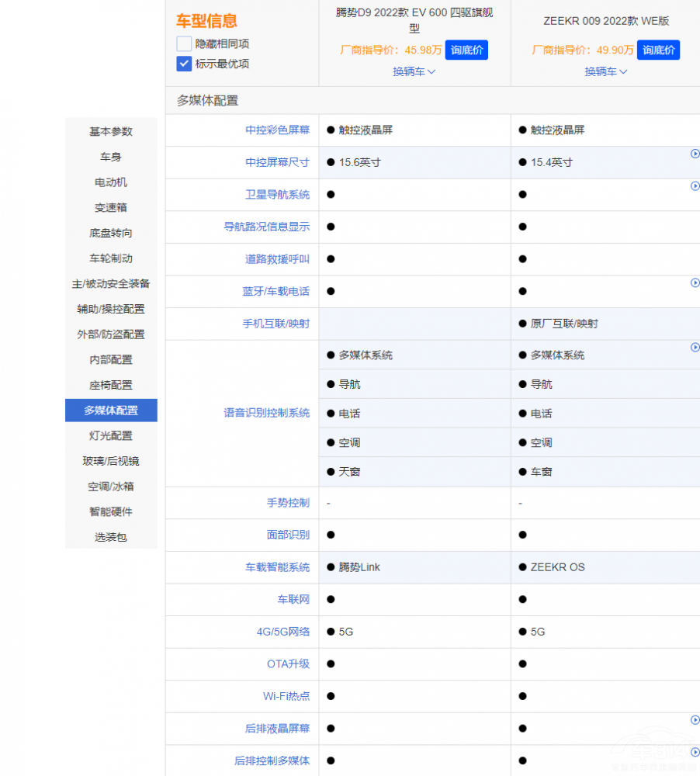Open 换辆车 dropdown under ZEEKR 009
This screenshot has width=700, height=776.
pyautogui.click(x=605, y=71)
